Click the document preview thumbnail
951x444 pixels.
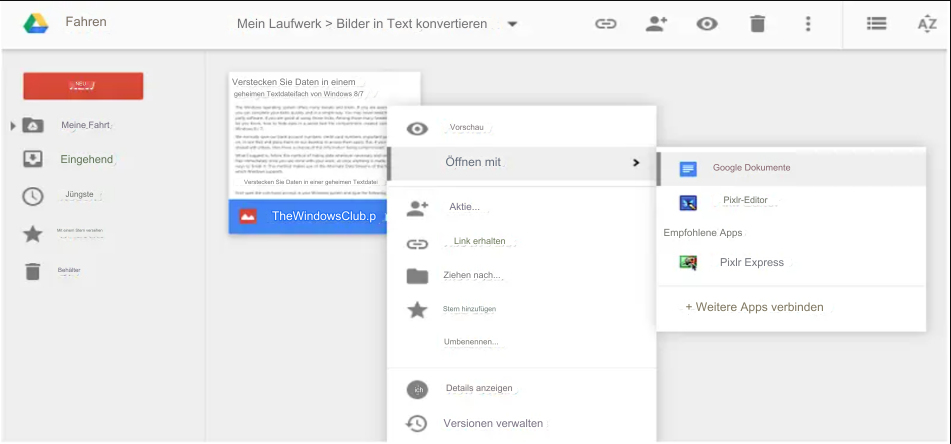308,135
